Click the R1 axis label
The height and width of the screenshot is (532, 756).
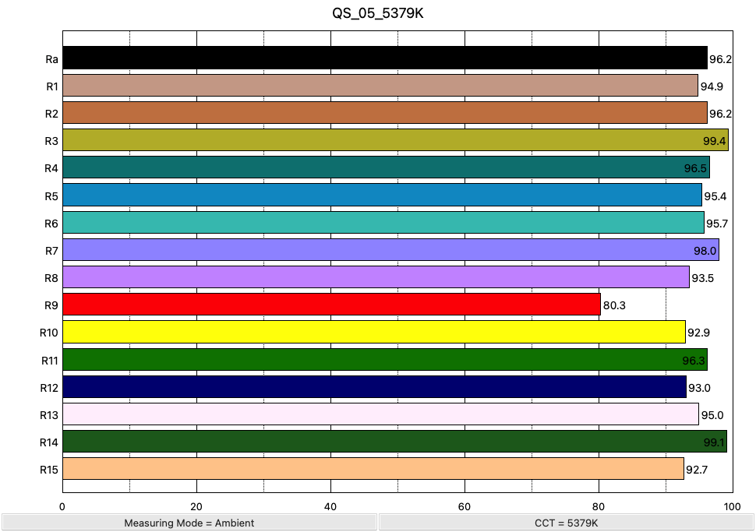(x=52, y=86)
